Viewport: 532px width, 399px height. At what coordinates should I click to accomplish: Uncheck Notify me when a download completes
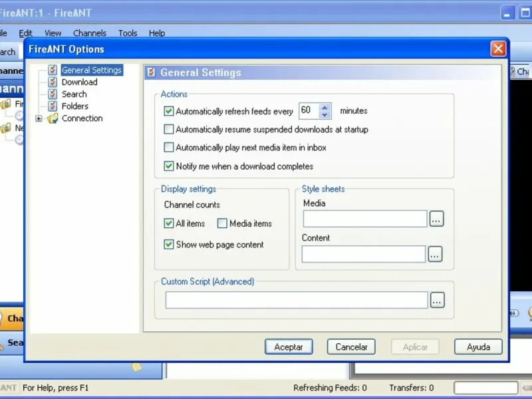pos(169,166)
